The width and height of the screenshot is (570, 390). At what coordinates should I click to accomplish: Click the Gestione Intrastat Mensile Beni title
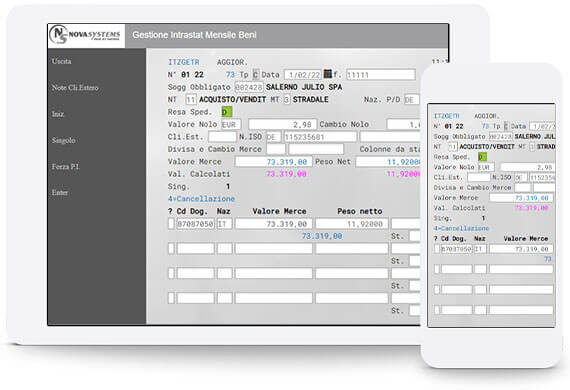[194, 35]
